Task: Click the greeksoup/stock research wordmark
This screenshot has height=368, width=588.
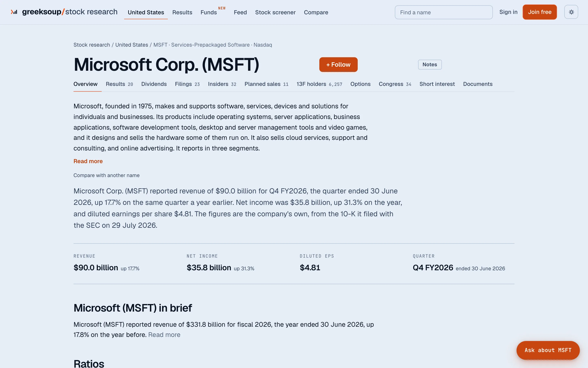Action: click(x=70, y=12)
